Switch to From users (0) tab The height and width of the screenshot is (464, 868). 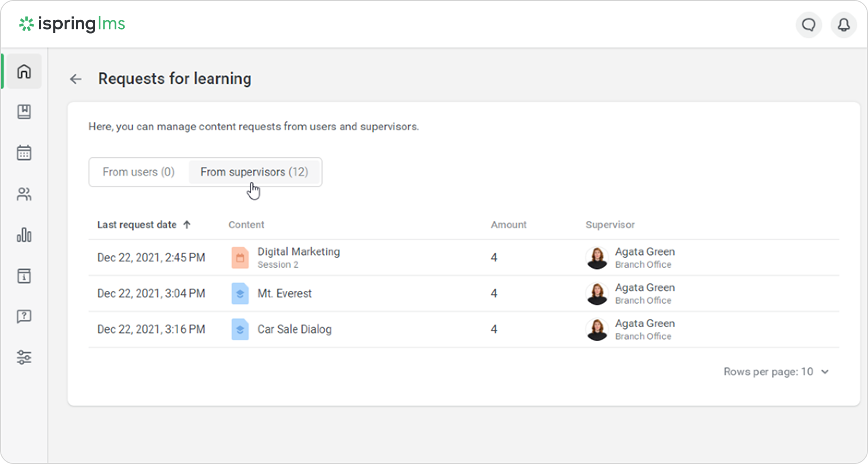tap(139, 172)
